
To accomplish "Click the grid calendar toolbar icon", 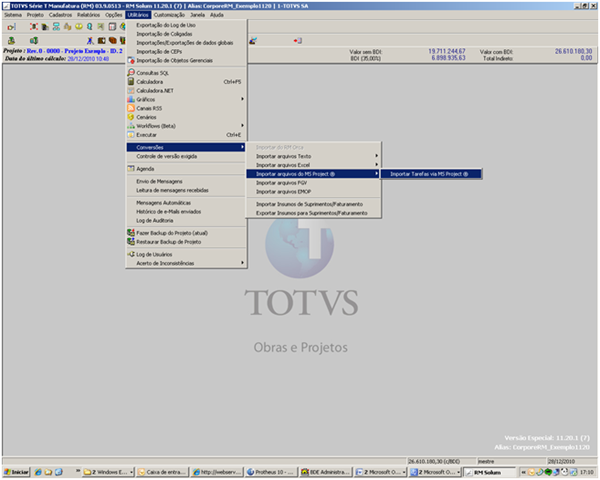I will click(x=112, y=26).
